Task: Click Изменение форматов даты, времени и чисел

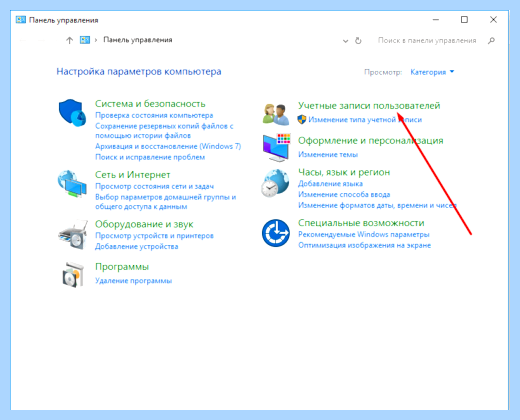Action: 377,205
